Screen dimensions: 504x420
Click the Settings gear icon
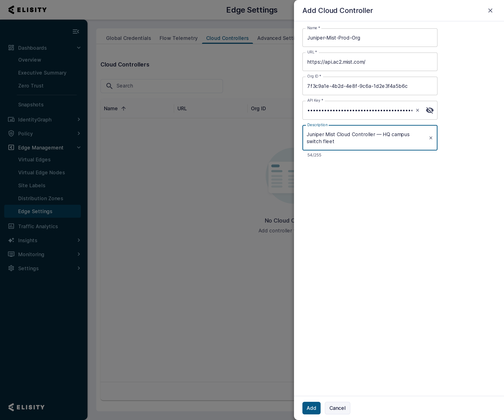[11, 268]
